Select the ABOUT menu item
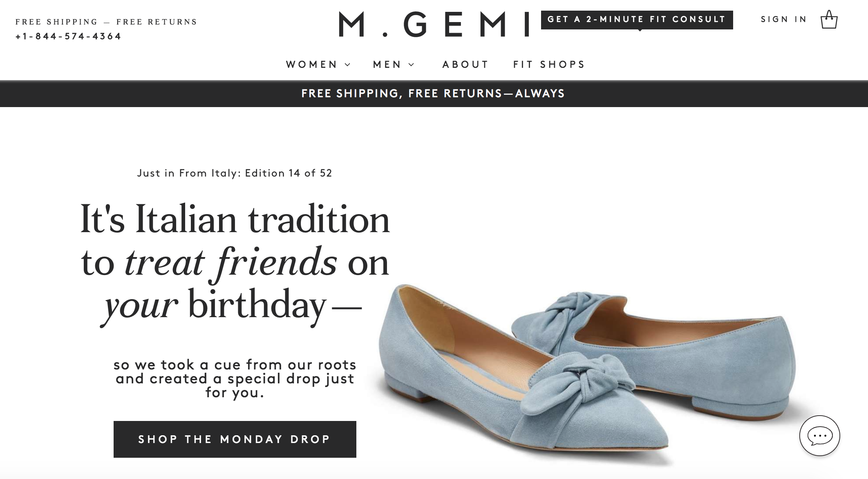868x479 pixels. click(x=465, y=64)
